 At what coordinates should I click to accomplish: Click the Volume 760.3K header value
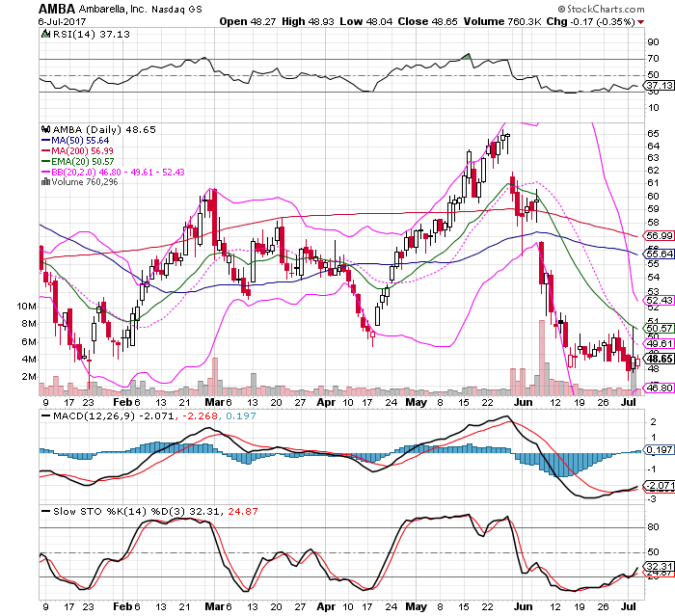tap(502, 21)
